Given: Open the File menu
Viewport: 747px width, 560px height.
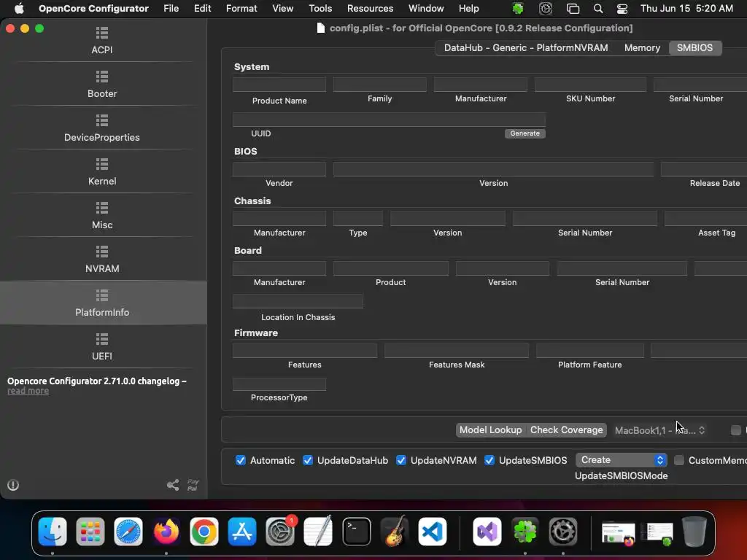Looking at the screenshot, I should click(171, 9).
